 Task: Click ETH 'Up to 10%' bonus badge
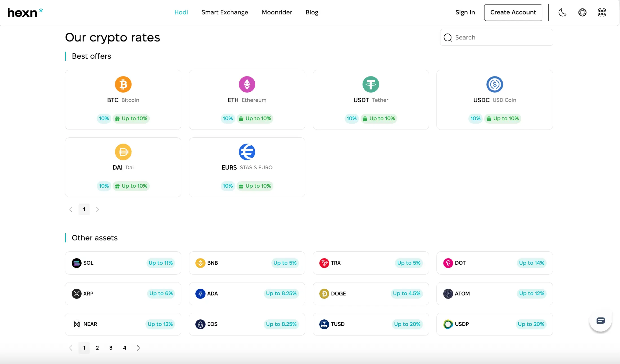click(255, 119)
